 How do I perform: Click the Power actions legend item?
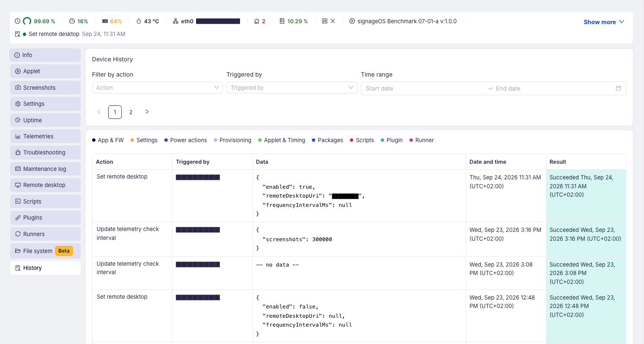(x=186, y=140)
